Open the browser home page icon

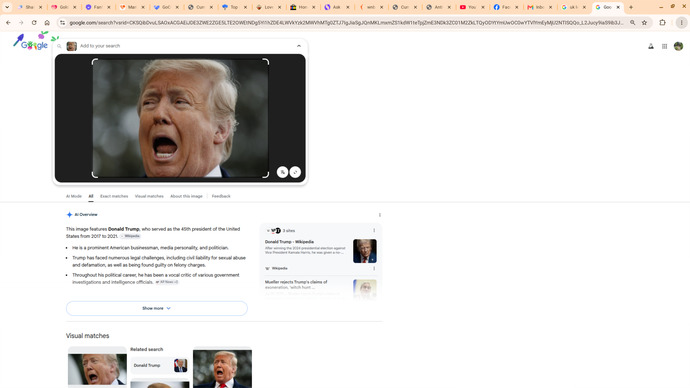pyautogui.click(x=47, y=22)
